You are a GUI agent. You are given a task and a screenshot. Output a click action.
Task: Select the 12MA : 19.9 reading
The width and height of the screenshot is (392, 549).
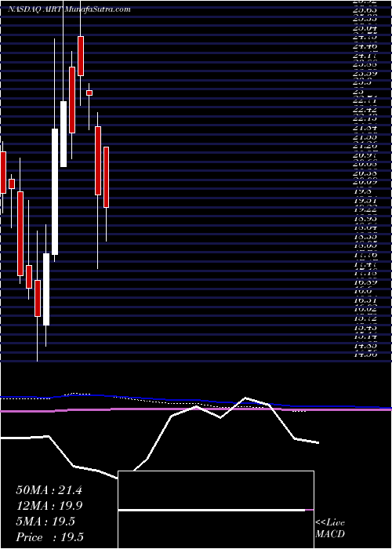[49, 506]
